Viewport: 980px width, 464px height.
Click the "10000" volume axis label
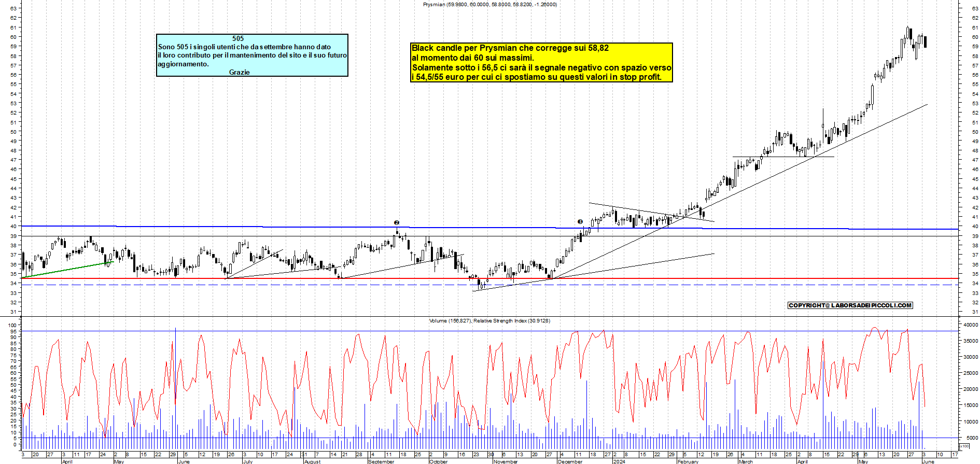click(x=970, y=422)
